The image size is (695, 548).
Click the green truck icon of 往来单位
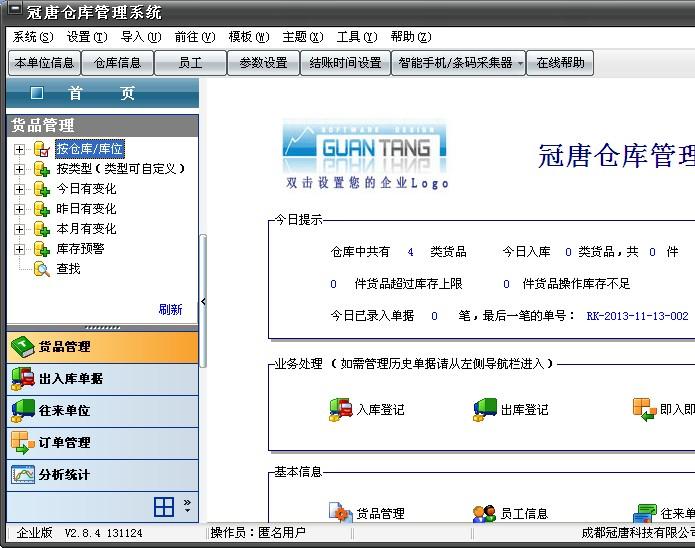pos(23,411)
